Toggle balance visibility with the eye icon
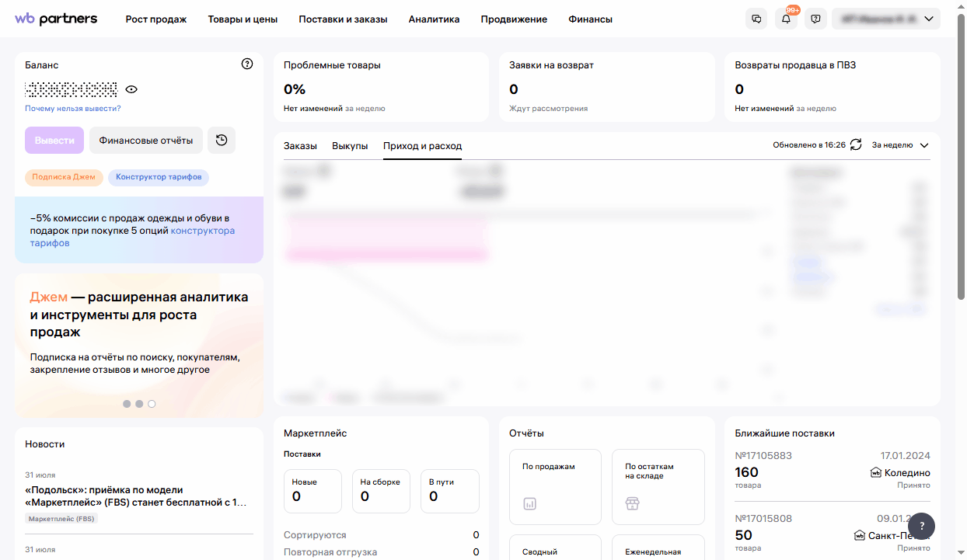The height and width of the screenshot is (560, 967). click(131, 89)
